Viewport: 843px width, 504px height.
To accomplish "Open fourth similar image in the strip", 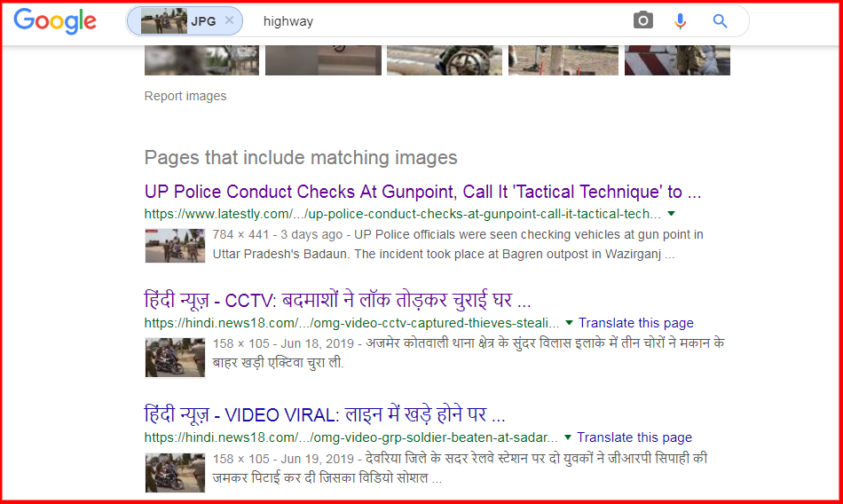I will [563, 60].
